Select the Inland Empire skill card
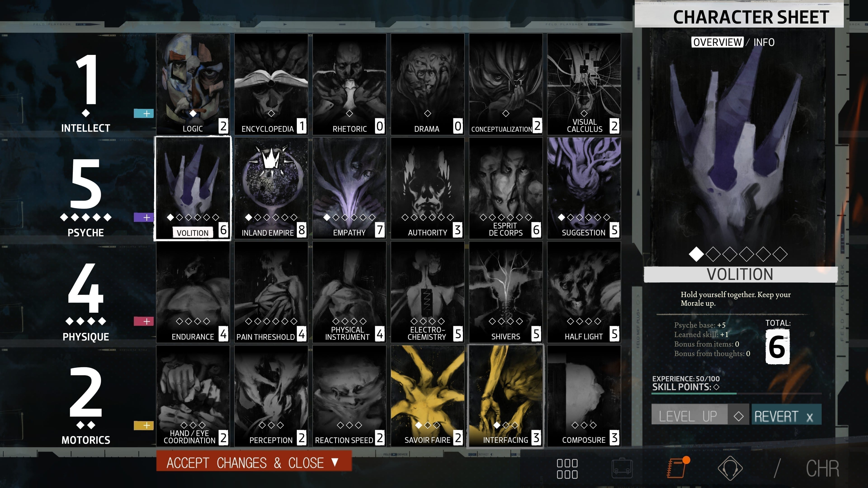Screen dimensions: 868x488 tap(271, 188)
